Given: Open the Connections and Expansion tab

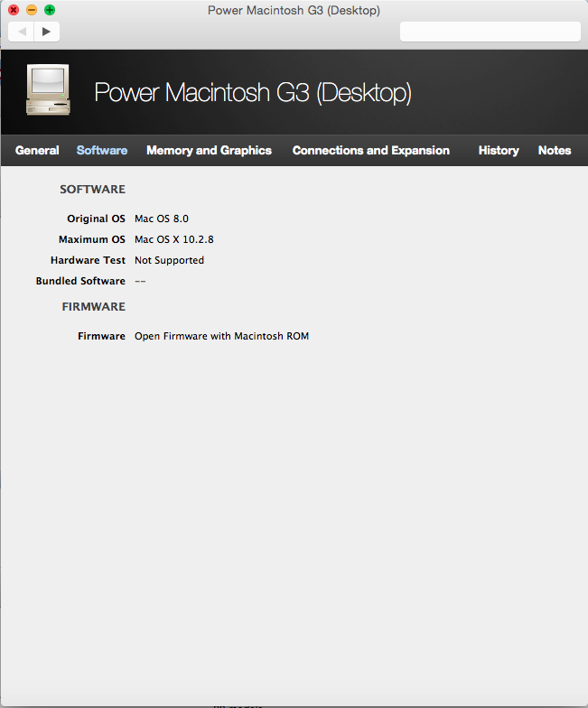Looking at the screenshot, I should tap(370, 150).
